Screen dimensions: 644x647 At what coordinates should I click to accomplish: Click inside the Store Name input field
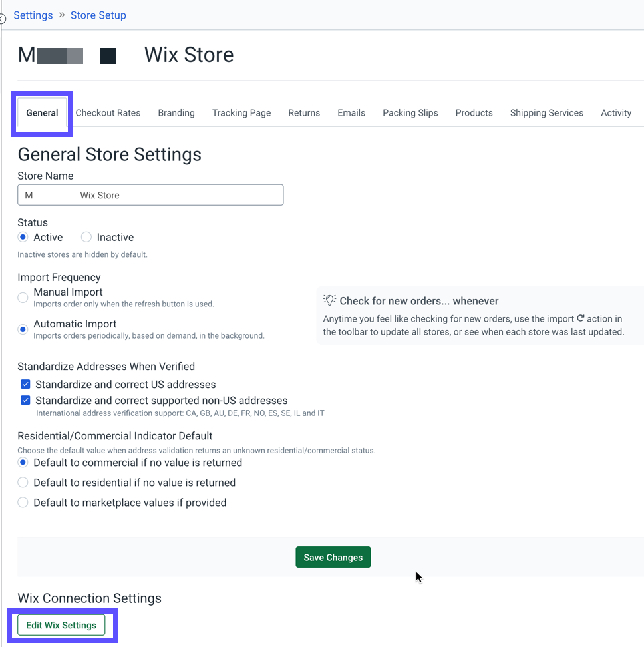150,194
